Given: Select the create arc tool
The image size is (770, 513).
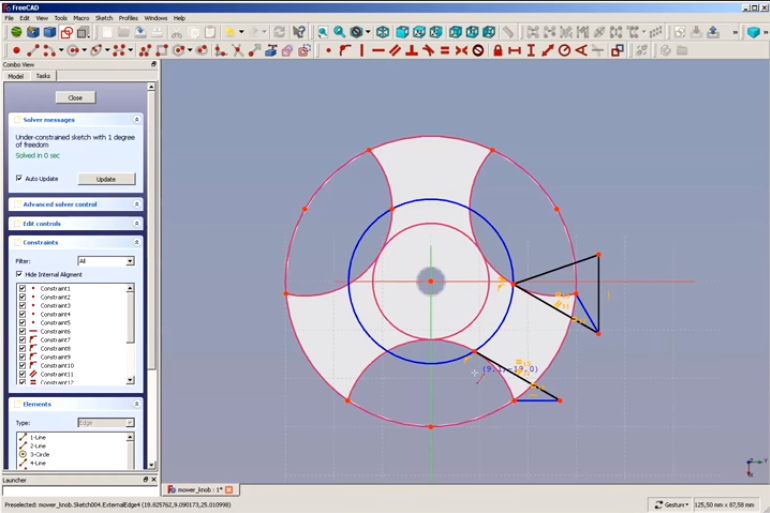Looking at the screenshot, I should pos(49,50).
